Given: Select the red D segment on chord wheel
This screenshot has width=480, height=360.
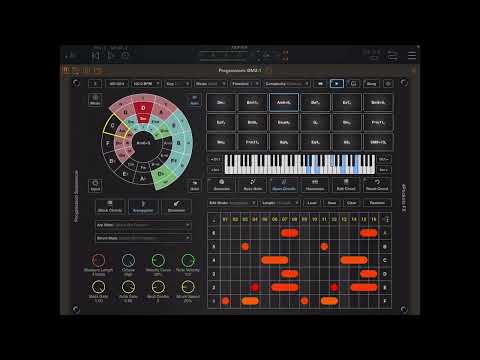Looking at the screenshot, I should (x=143, y=108).
